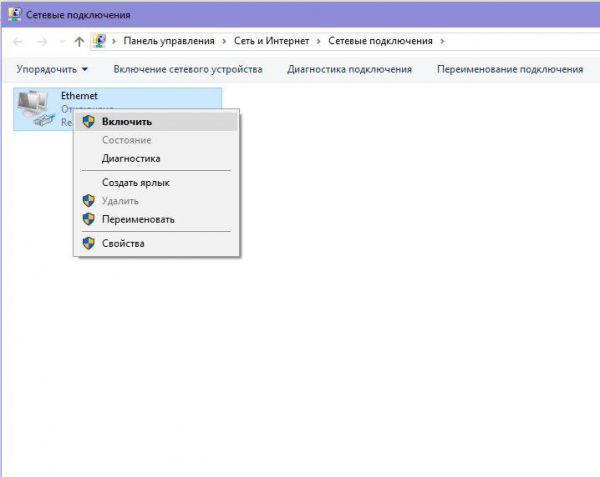The image size is (600, 477).
Task: Select the Ethernet connection name text
Action: [79, 96]
